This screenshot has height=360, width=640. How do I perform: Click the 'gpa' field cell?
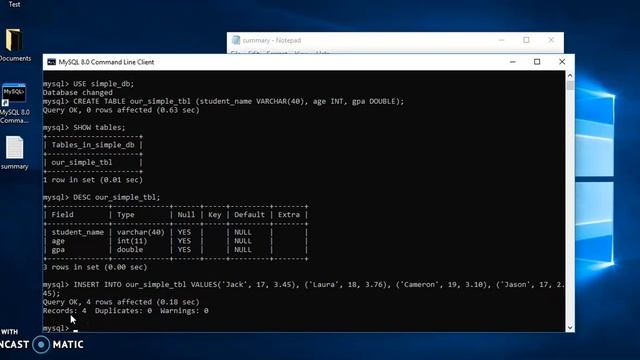point(58,250)
